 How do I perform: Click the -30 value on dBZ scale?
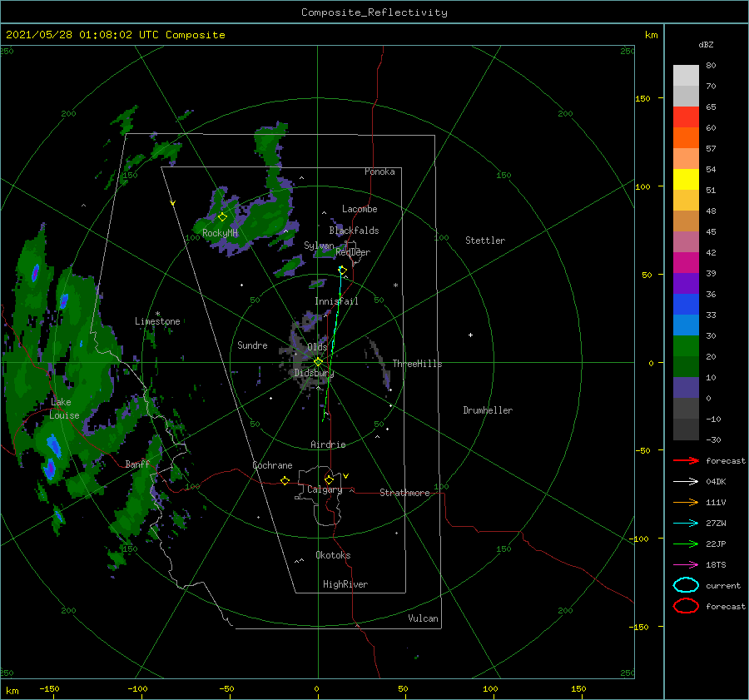(713, 439)
